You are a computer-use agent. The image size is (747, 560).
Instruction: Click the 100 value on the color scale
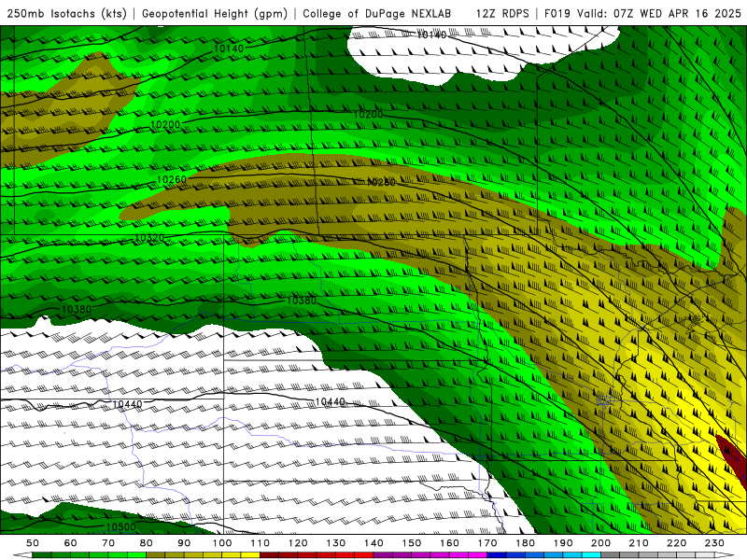coord(222,543)
